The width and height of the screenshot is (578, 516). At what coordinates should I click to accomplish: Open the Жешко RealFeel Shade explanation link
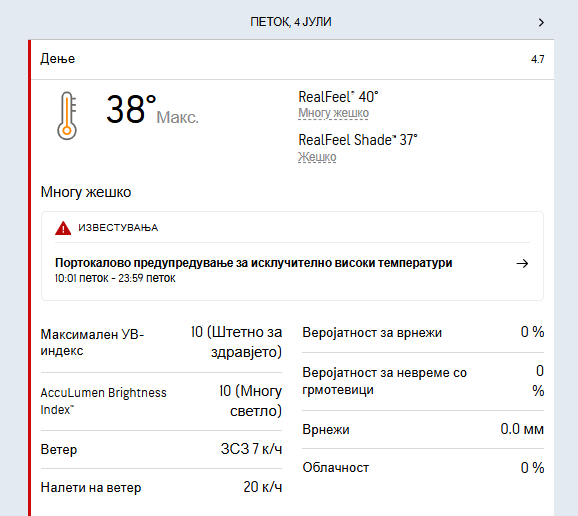tap(317, 157)
